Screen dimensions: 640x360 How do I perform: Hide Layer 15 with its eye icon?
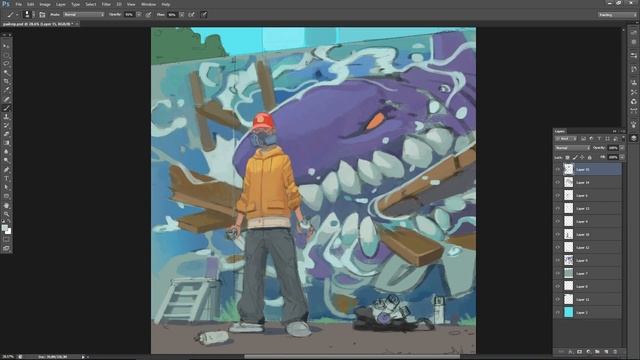558,169
